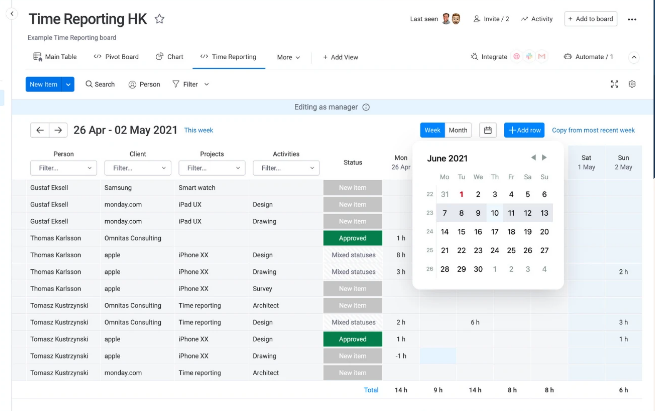Viewport: 655px width, 411px height.
Task: Select June 17 in the calendar
Action: point(495,232)
